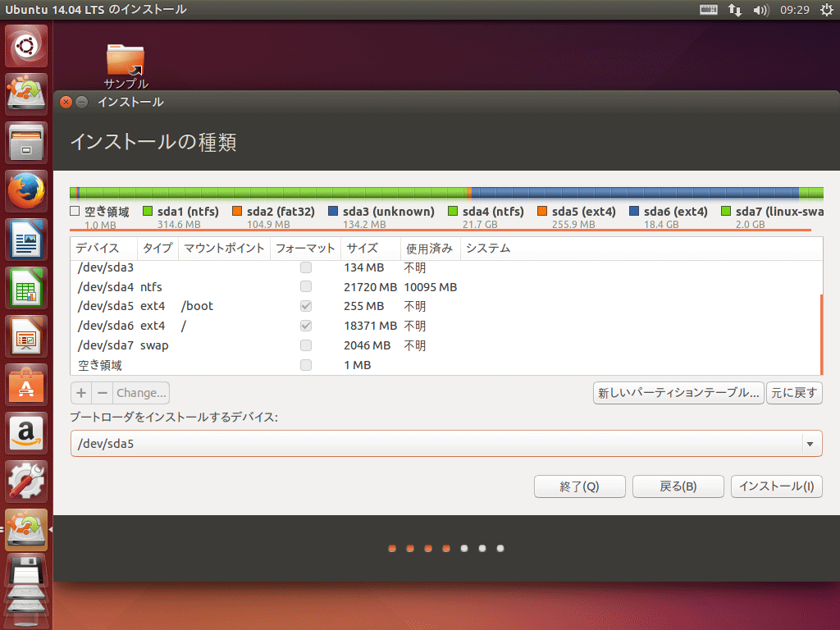Click the top Install Ubuntu launcher icon
Screen dimensions: 840x630
pyautogui.click(x=26, y=94)
